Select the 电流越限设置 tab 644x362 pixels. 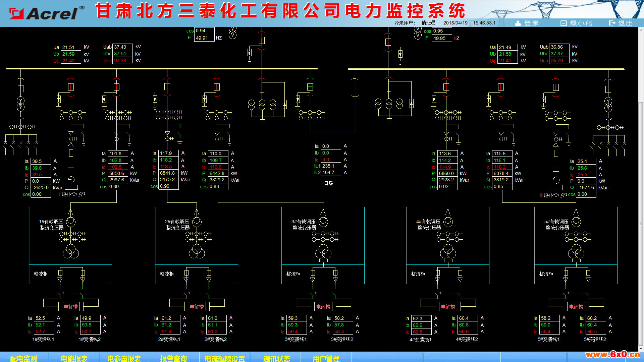[x=225, y=358]
